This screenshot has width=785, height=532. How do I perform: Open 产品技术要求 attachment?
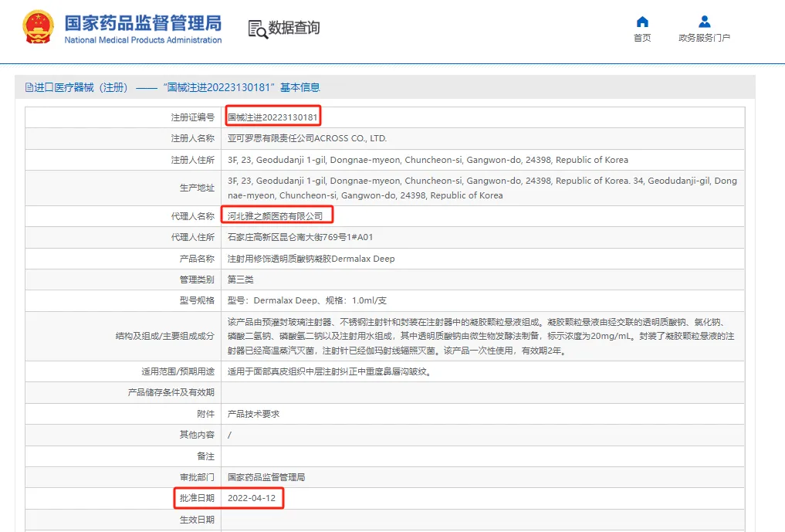coord(253,414)
